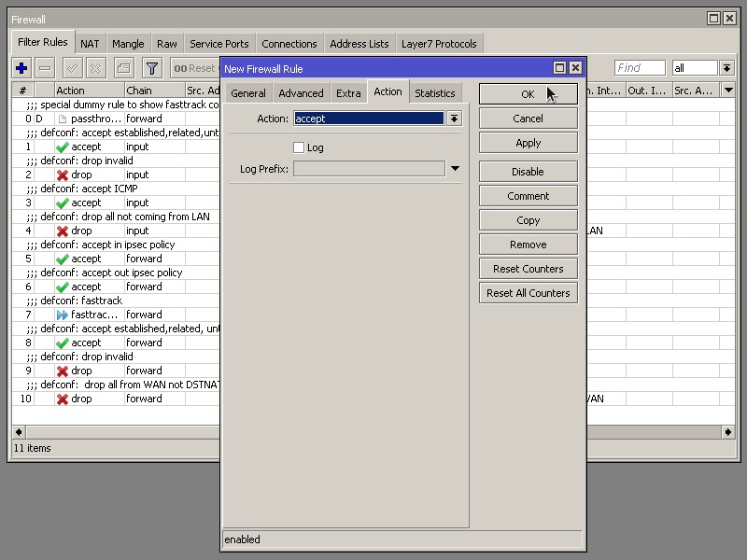Viewport: 747px width, 560px height.
Task: Remove selected rule with the minus icon
Action: (x=45, y=68)
